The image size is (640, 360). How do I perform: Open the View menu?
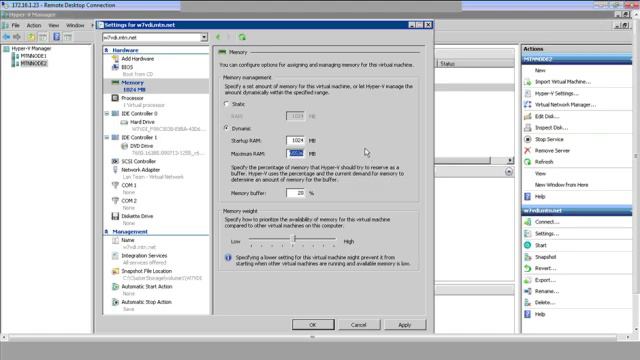(53, 25)
